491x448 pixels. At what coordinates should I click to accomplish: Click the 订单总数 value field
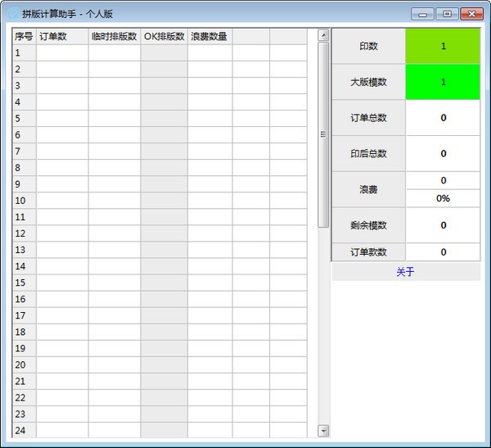coord(443,118)
